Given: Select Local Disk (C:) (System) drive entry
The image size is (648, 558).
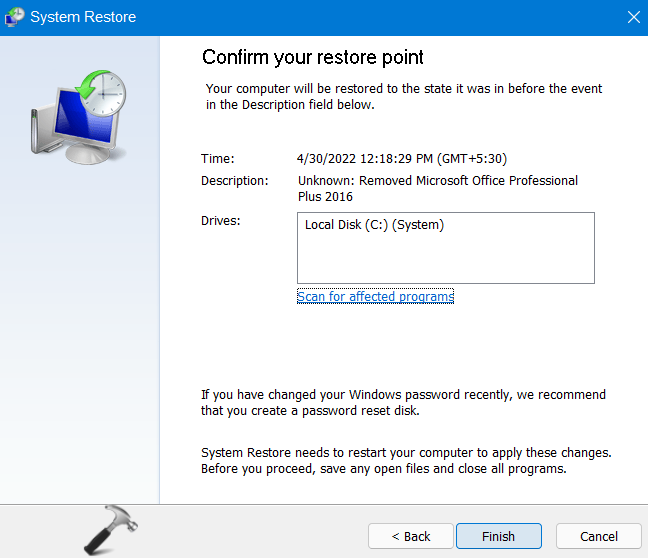Looking at the screenshot, I should point(374,225).
